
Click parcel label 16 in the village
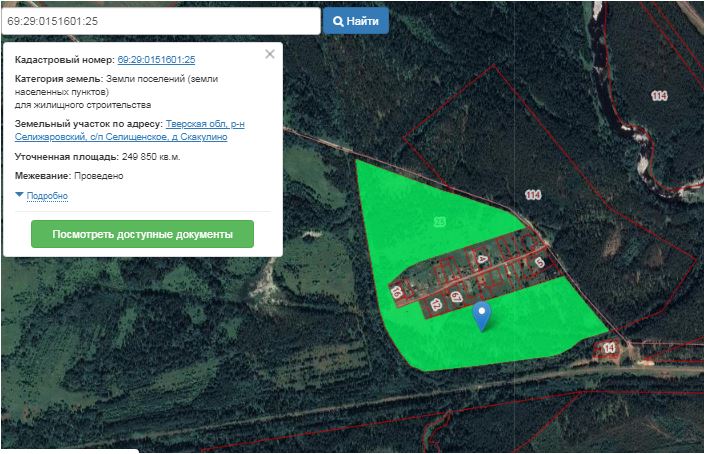(397, 292)
